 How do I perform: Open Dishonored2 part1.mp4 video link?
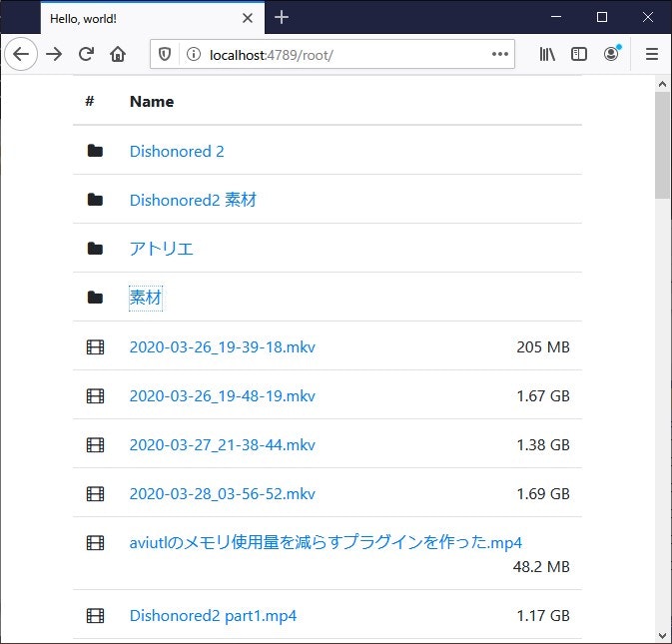(213, 616)
